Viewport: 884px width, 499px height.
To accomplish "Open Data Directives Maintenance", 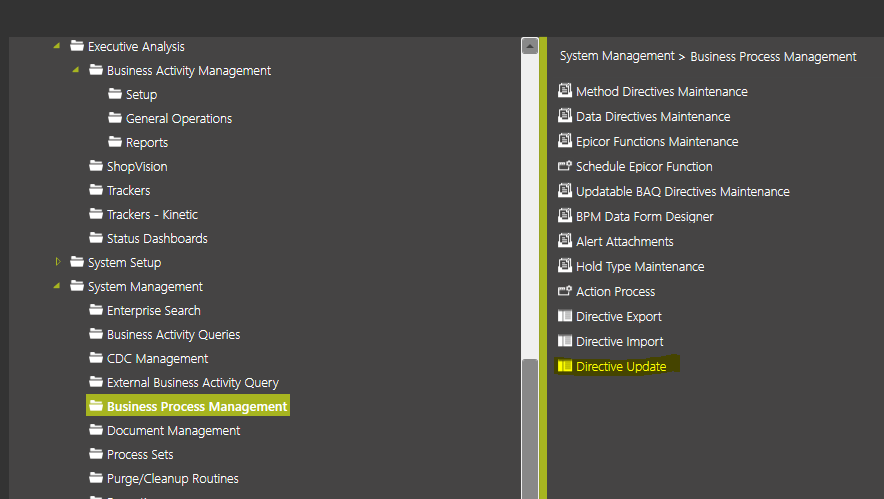I will (x=653, y=116).
